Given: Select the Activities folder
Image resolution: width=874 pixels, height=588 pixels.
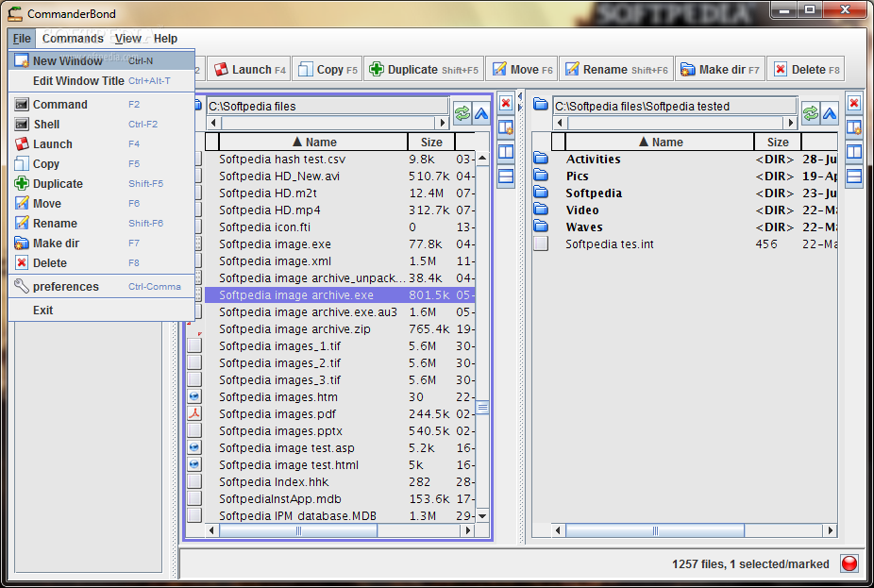Looking at the screenshot, I should pyautogui.click(x=684, y=159).
